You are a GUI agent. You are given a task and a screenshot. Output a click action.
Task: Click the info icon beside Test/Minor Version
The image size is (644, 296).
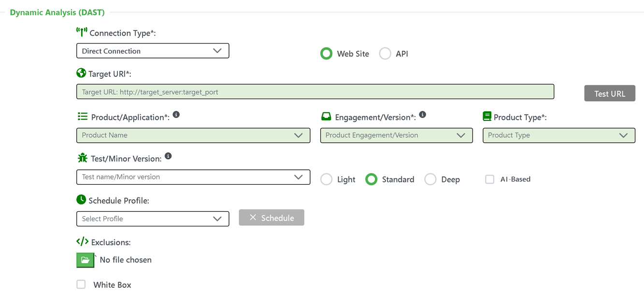coord(168,156)
